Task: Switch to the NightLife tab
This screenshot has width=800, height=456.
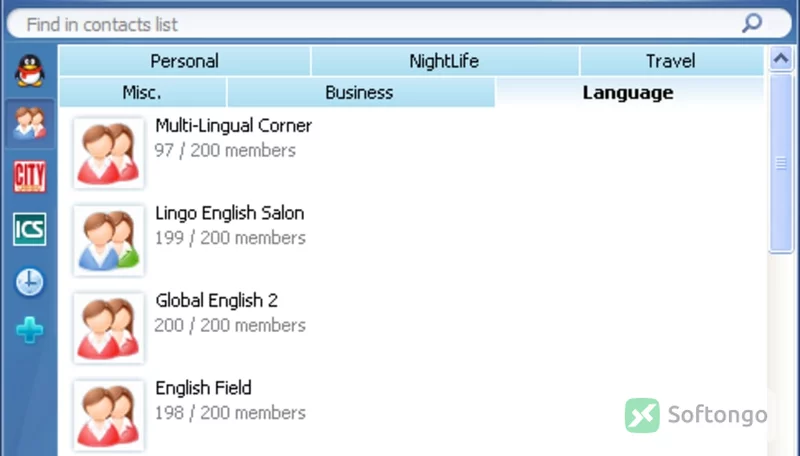Action: pyautogui.click(x=444, y=61)
